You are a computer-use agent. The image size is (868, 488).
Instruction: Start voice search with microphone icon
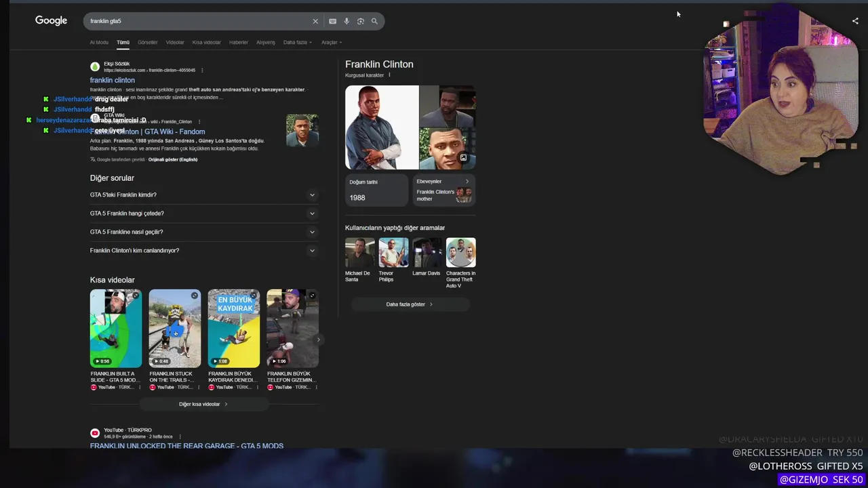click(347, 21)
